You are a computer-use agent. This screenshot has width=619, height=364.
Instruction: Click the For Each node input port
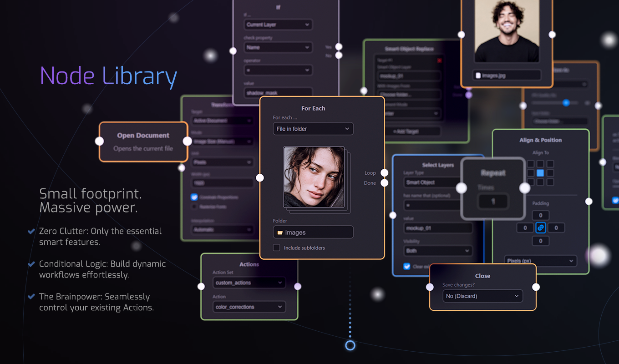(x=260, y=178)
